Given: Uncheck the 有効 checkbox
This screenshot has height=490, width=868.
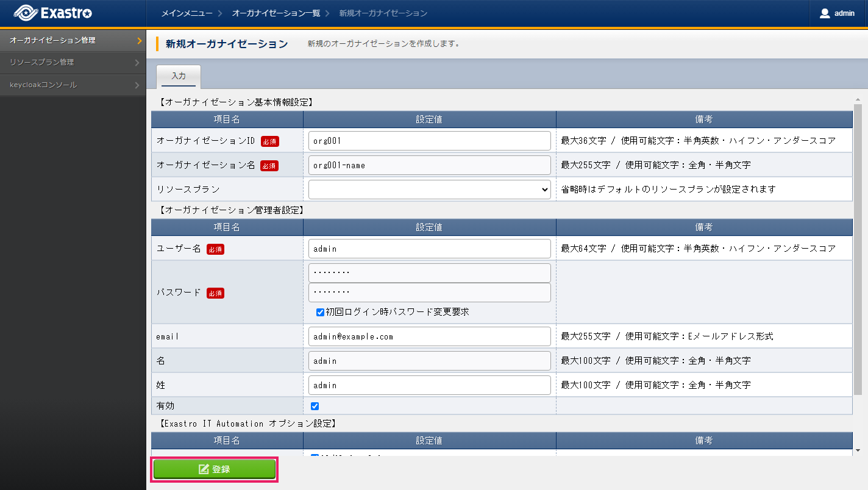Looking at the screenshot, I should coord(315,406).
